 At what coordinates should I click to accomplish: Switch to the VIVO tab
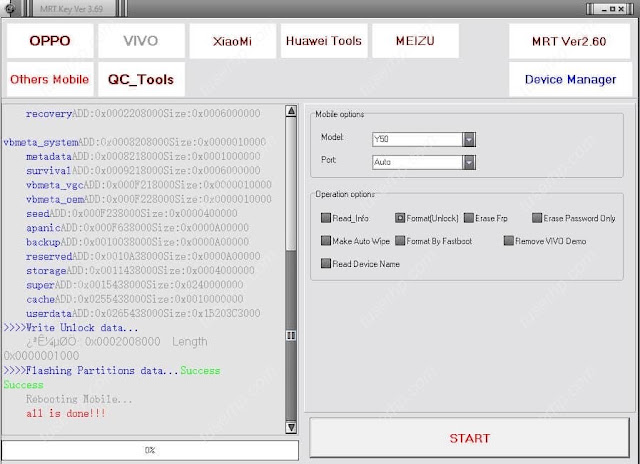point(141,41)
